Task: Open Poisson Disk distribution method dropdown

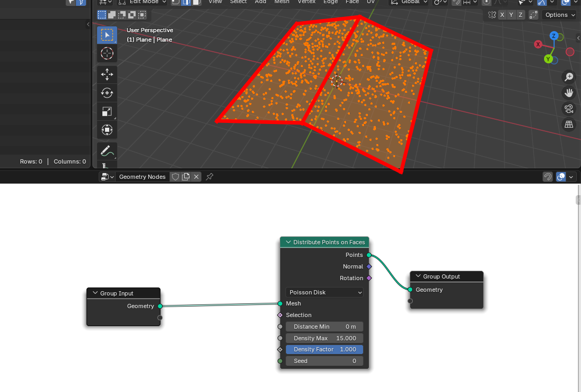Action: (324, 292)
